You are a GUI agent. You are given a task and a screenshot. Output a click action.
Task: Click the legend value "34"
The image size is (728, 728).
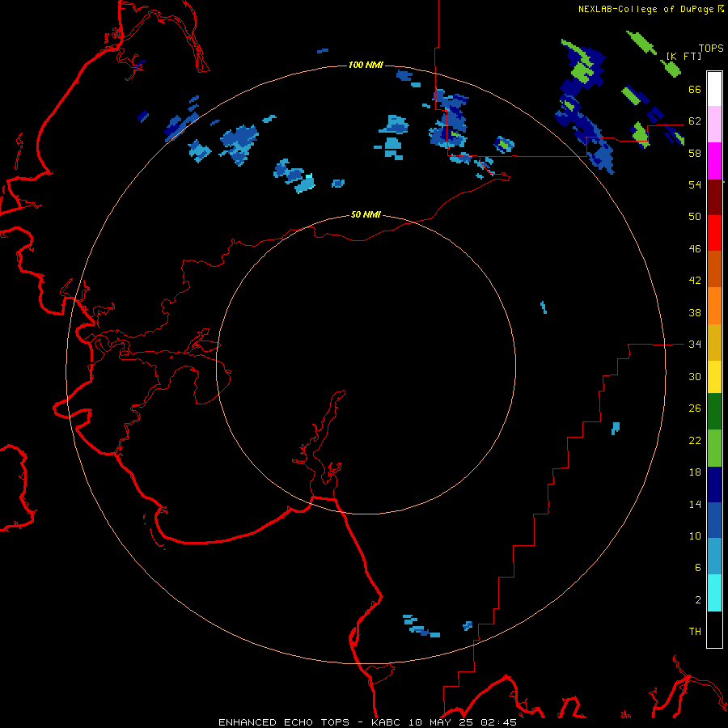pyautogui.click(x=695, y=345)
